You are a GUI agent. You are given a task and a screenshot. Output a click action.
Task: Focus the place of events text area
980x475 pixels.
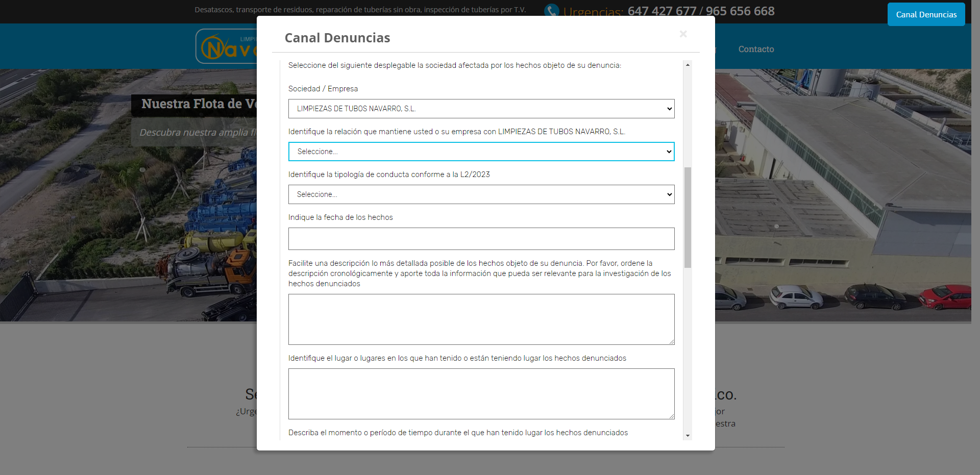tap(481, 394)
